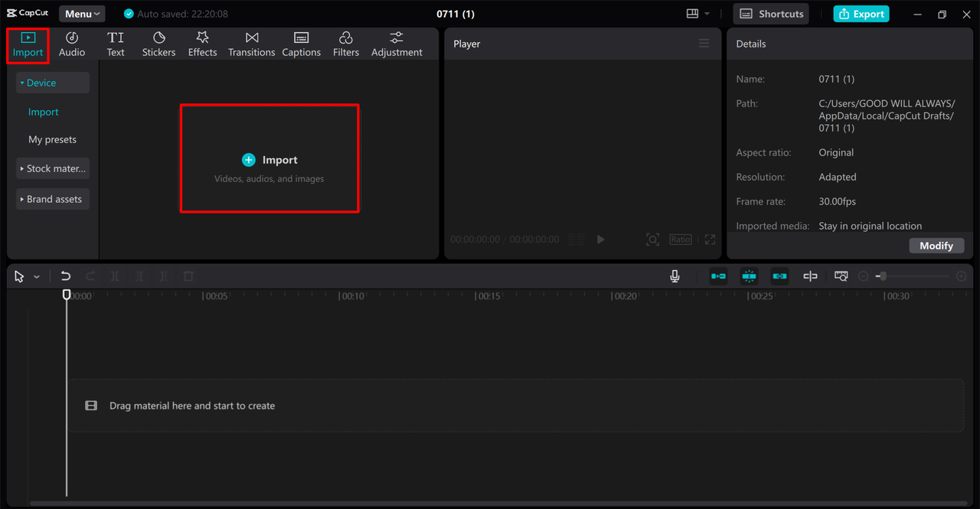Select the Import tab in top toolbar
The width and height of the screenshot is (980, 509).
(x=28, y=45)
